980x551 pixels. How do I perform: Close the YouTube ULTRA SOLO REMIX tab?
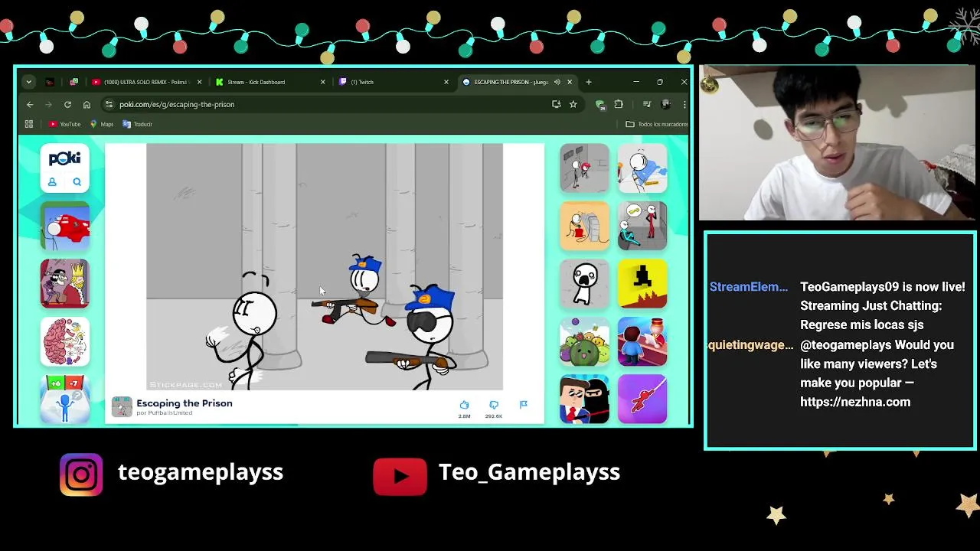click(x=199, y=82)
